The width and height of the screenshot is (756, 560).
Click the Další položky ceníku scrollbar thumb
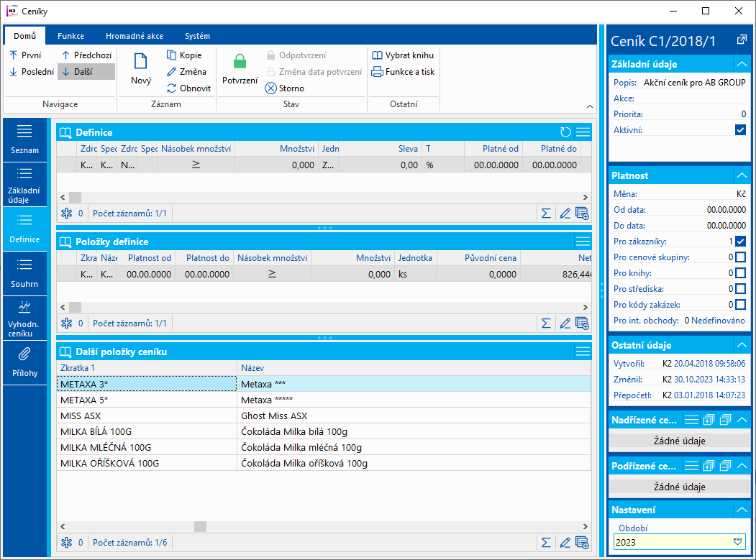pos(200,527)
